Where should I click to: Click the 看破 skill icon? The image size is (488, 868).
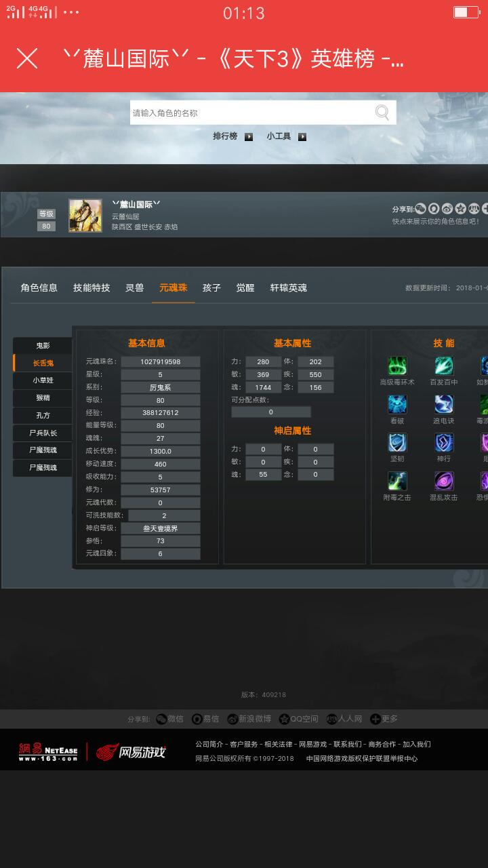point(397,405)
